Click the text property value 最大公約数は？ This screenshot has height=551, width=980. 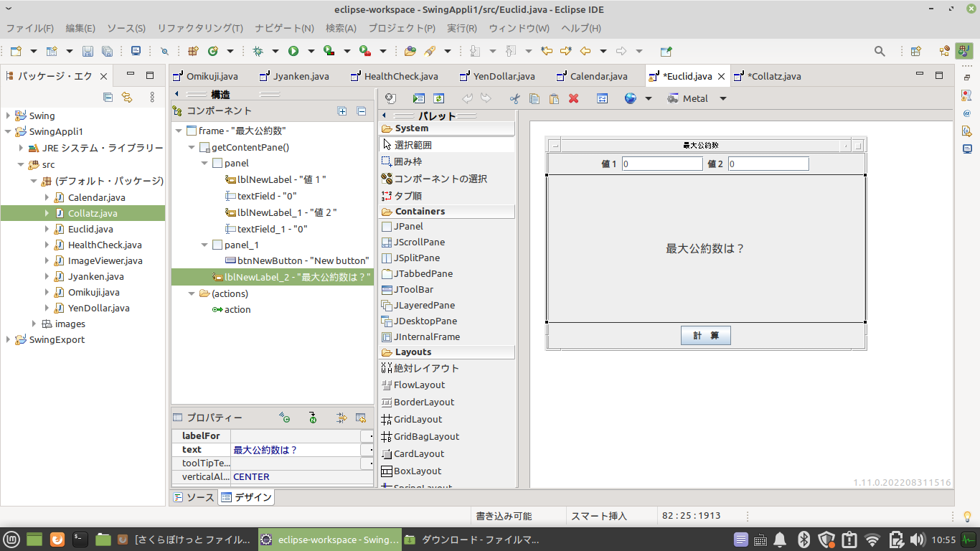point(295,450)
